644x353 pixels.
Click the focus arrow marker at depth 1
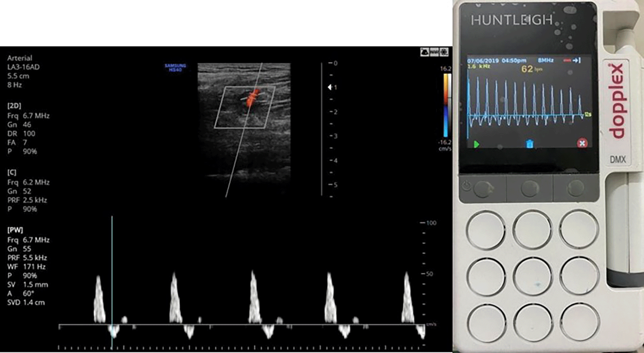[x=330, y=87]
